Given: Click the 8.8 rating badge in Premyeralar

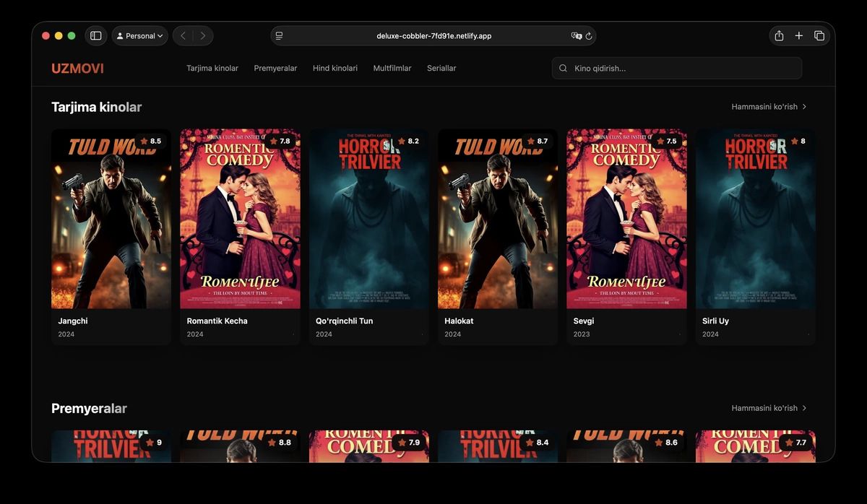Looking at the screenshot, I should click(x=280, y=442).
